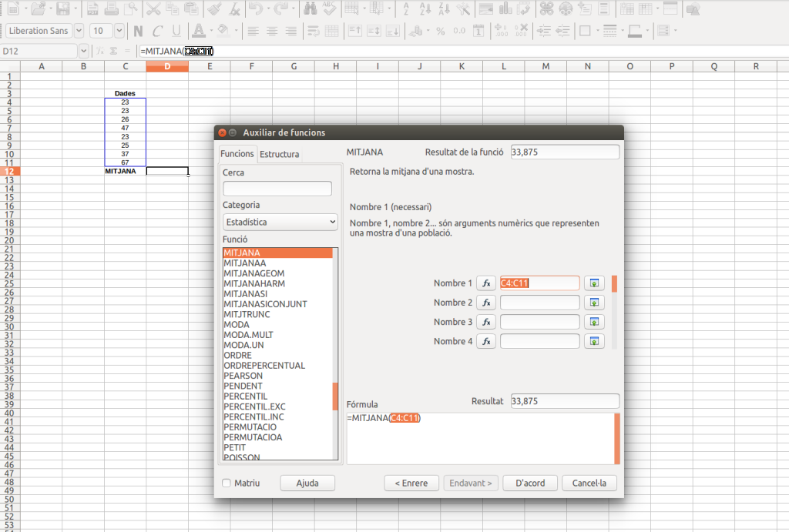Image resolution: width=789 pixels, height=532 pixels.
Task: Switch to the Estructura tab
Action: (279, 154)
